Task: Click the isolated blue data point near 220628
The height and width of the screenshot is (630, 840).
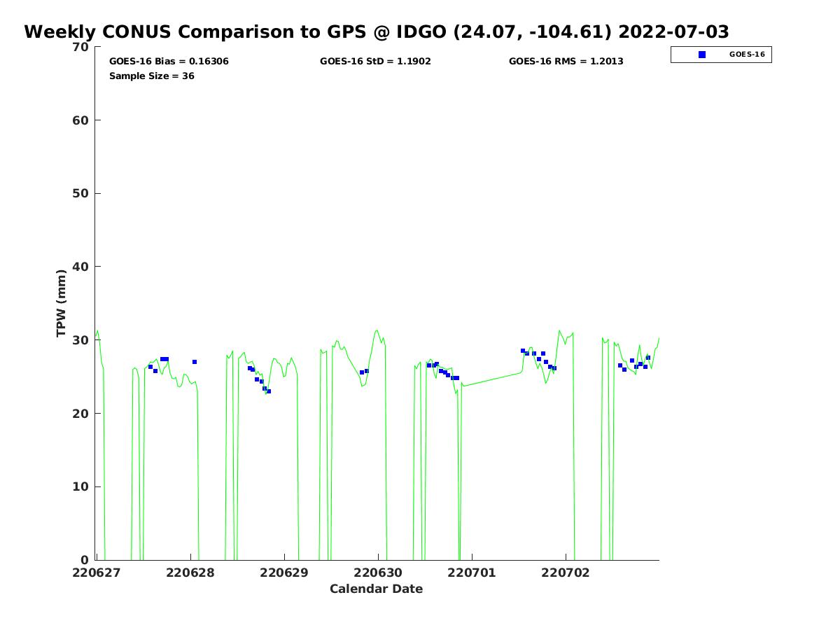Action: (195, 362)
